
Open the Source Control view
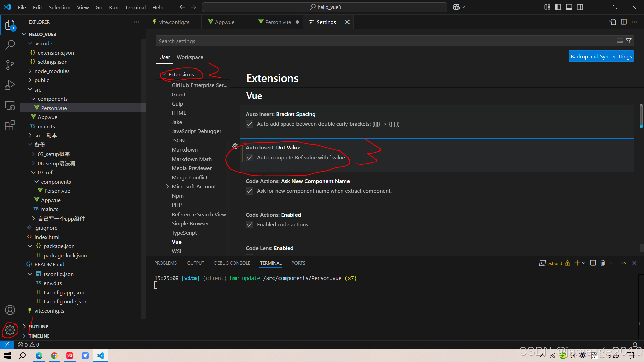[10, 65]
